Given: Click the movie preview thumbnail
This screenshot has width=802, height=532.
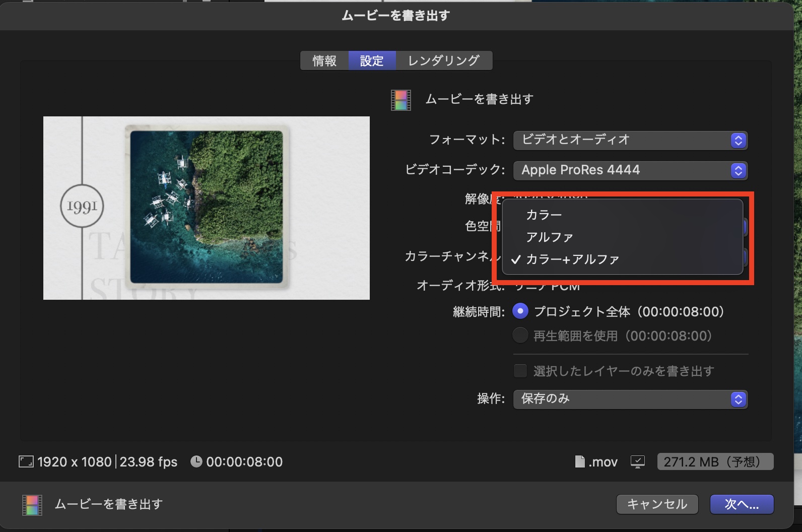Looking at the screenshot, I should [x=207, y=208].
